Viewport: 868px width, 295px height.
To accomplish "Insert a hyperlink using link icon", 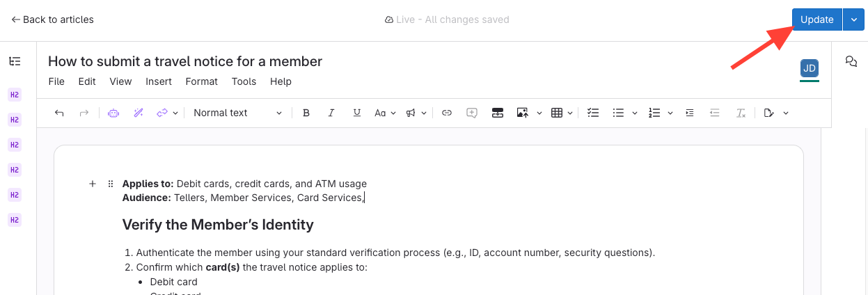I will [447, 113].
